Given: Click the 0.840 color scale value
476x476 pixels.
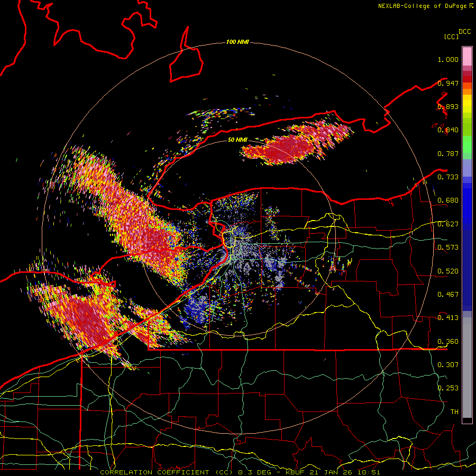Looking at the screenshot, I should [x=448, y=130].
